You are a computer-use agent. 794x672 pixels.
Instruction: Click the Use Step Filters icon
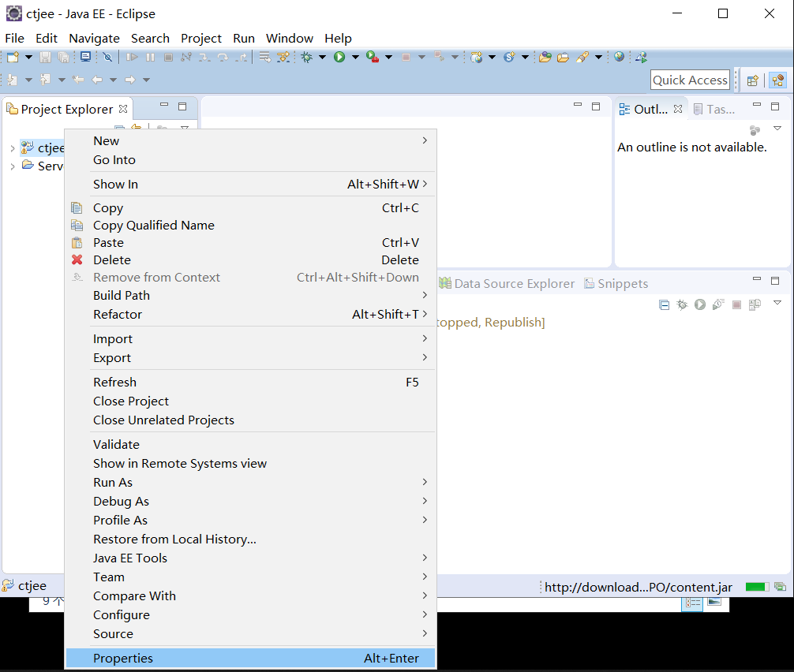[283, 57]
